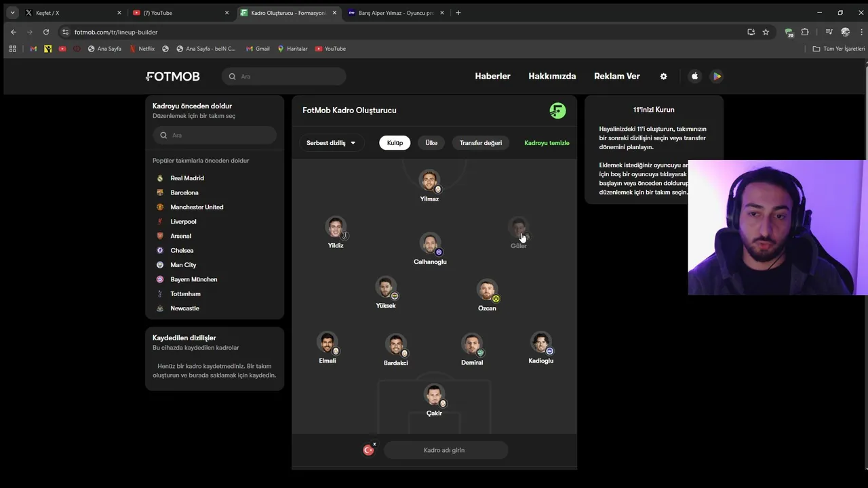Image resolution: width=868 pixels, height=488 pixels.
Task: Select player Yildiz on the pitch
Action: click(336, 232)
